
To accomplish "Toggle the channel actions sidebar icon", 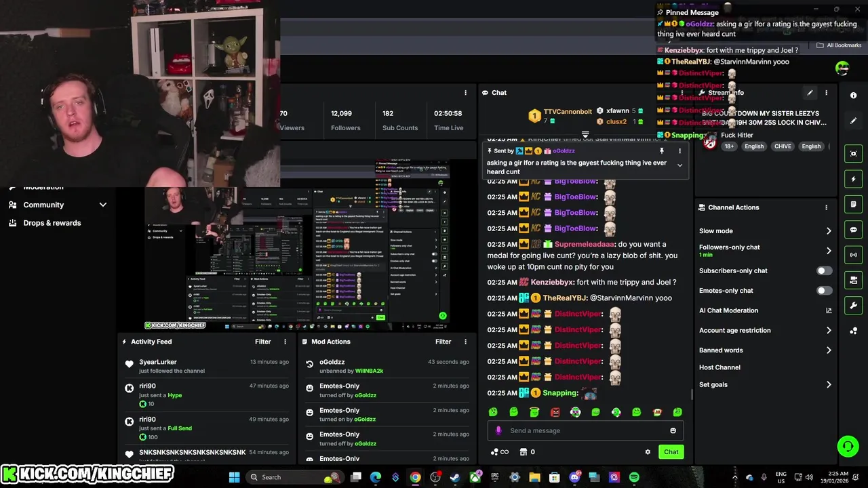I will 853,280.
